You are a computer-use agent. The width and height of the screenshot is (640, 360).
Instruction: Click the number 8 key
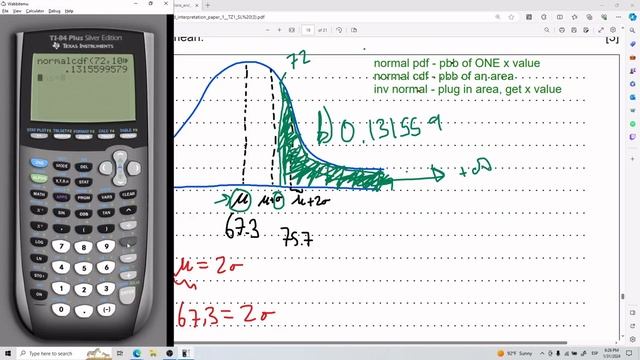84,247
